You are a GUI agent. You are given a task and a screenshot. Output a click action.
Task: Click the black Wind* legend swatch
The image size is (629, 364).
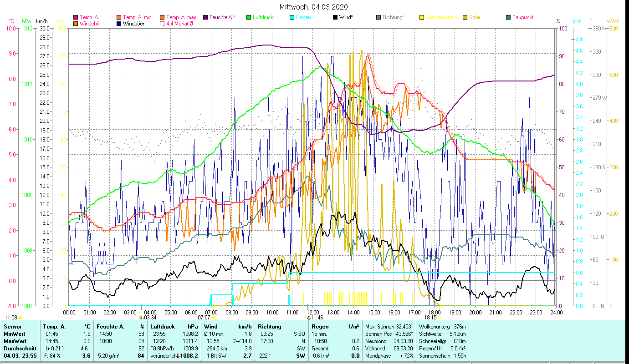335,17
